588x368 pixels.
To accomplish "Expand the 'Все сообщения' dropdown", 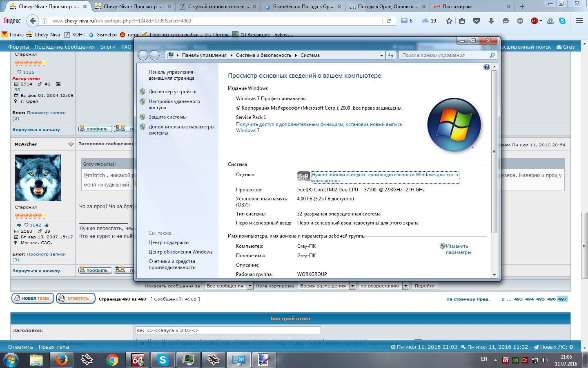I will 250,286.
